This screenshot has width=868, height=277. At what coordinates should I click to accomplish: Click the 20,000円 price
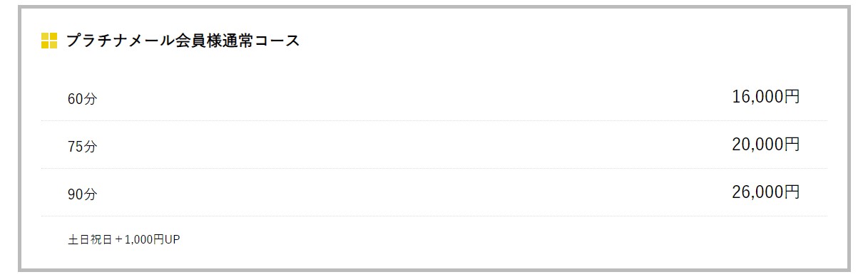tap(765, 145)
